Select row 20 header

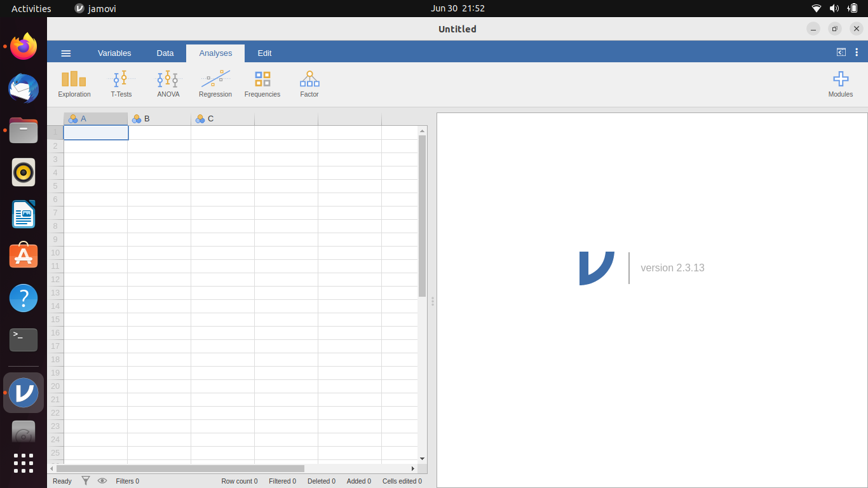coord(55,386)
